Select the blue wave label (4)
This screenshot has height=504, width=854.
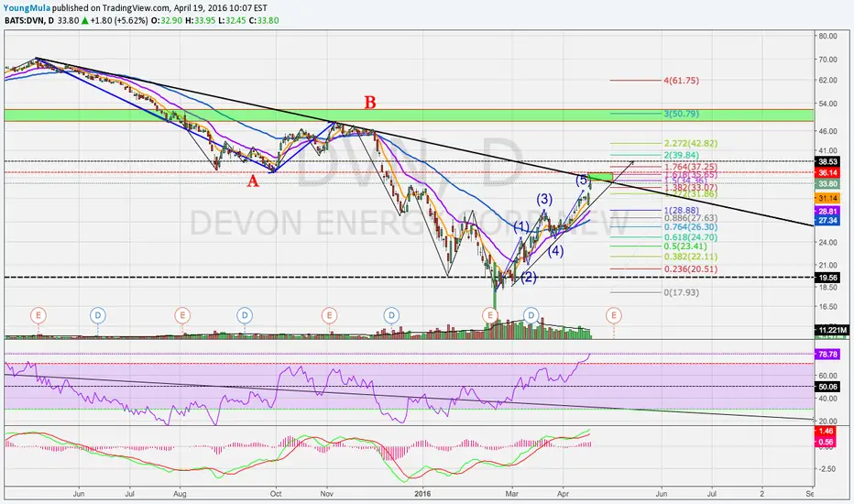coord(555,251)
